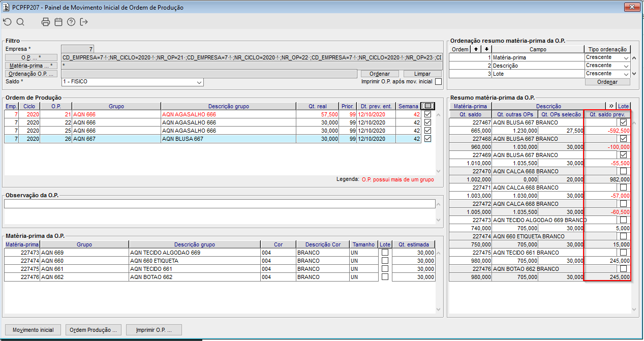
Task: Click the O.P. ... filter button
Action: [31, 57]
